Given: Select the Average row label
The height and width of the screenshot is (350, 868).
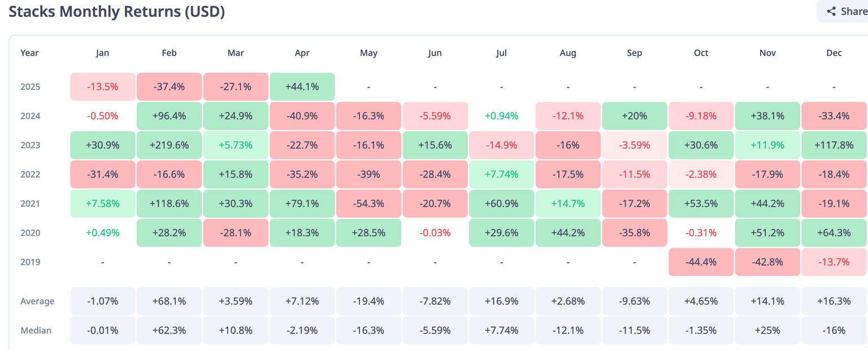Looking at the screenshot, I should (37, 301).
